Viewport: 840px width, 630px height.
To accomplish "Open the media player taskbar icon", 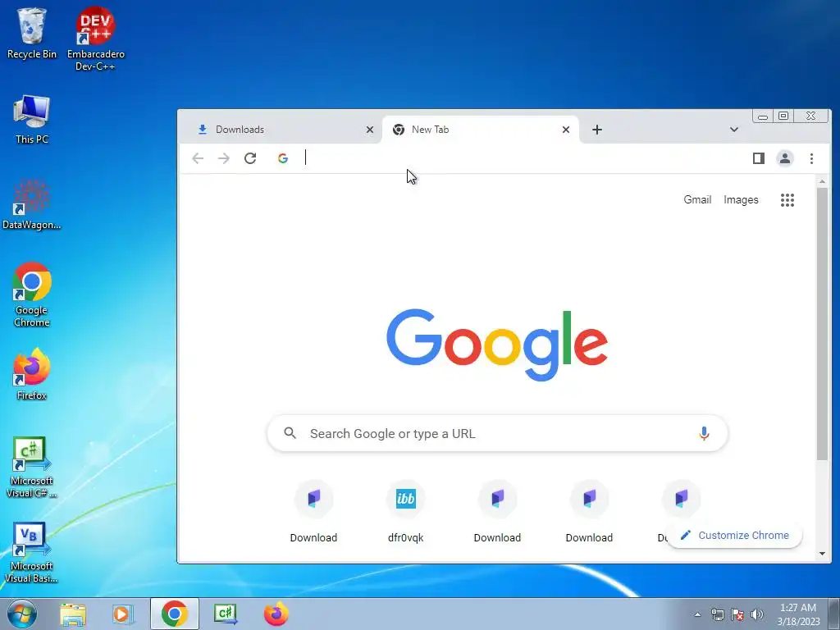I will 123,614.
